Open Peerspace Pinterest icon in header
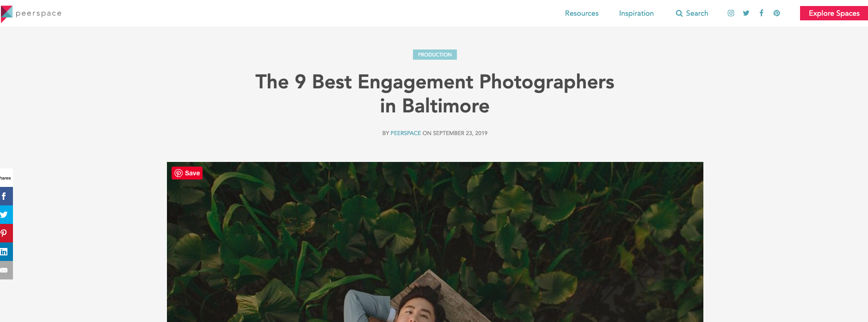The height and width of the screenshot is (322, 868). pos(777,13)
